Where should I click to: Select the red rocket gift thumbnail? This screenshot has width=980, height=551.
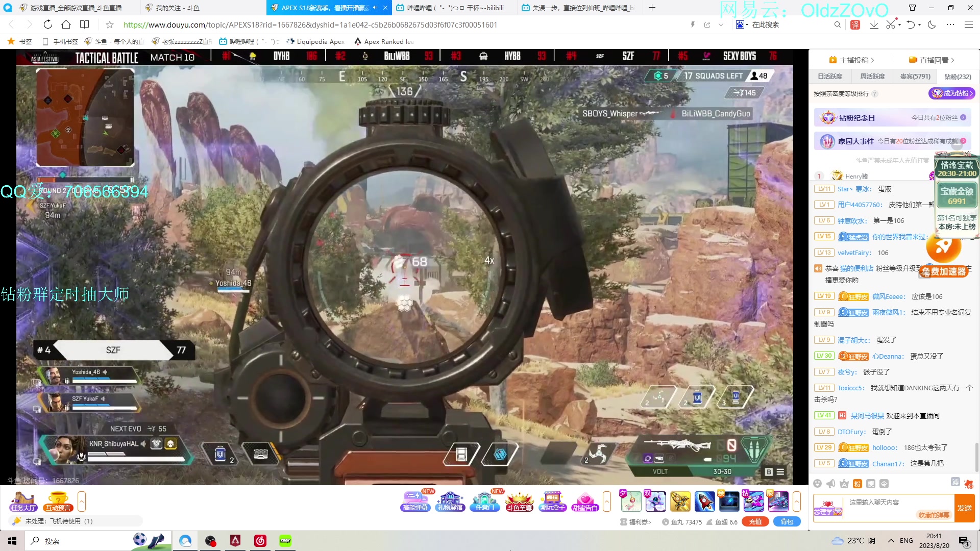point(704,502)
